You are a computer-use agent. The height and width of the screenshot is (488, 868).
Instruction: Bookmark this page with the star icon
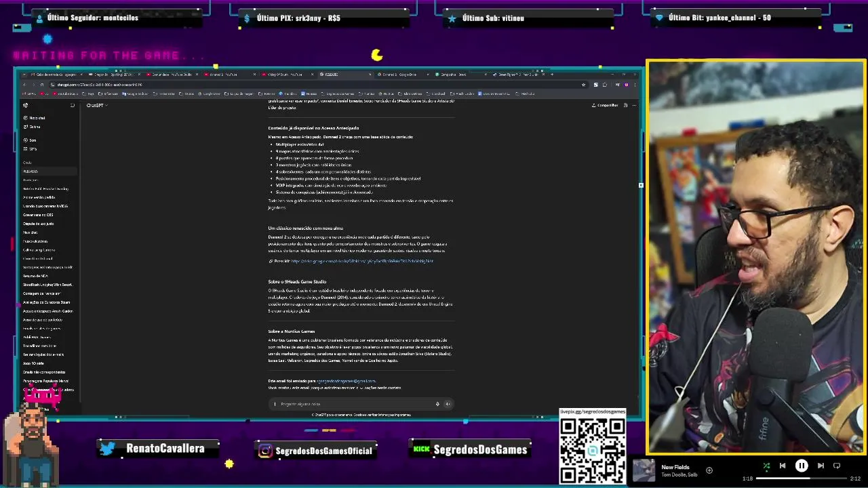(583, 85)
